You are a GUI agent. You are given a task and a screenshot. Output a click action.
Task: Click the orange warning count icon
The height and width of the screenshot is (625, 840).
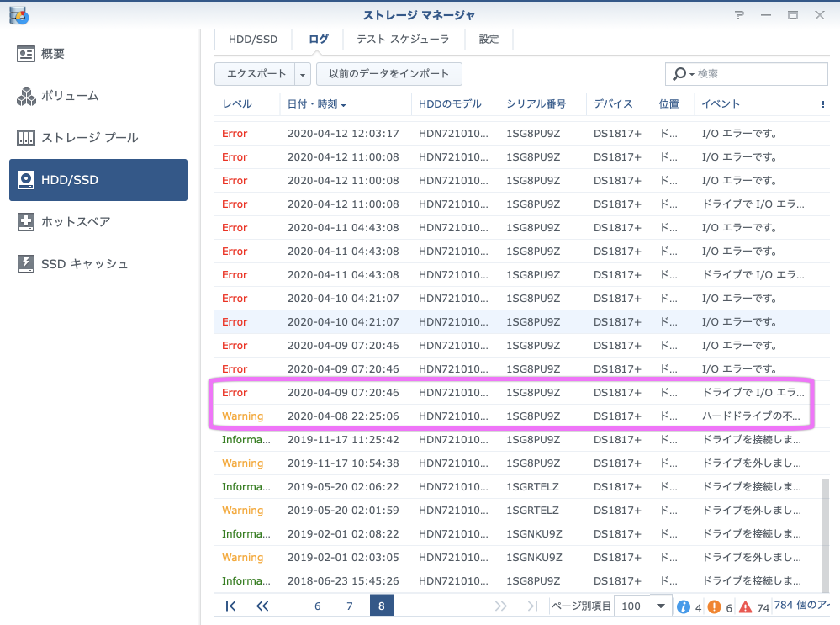(714, 606)
